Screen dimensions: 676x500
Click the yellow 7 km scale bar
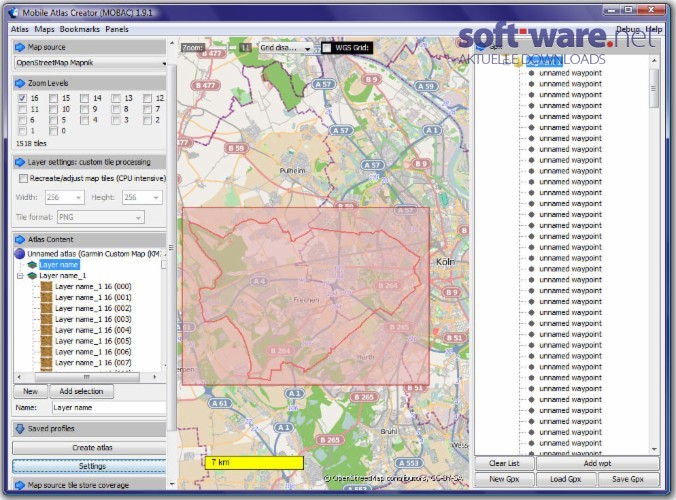(254, 462)
